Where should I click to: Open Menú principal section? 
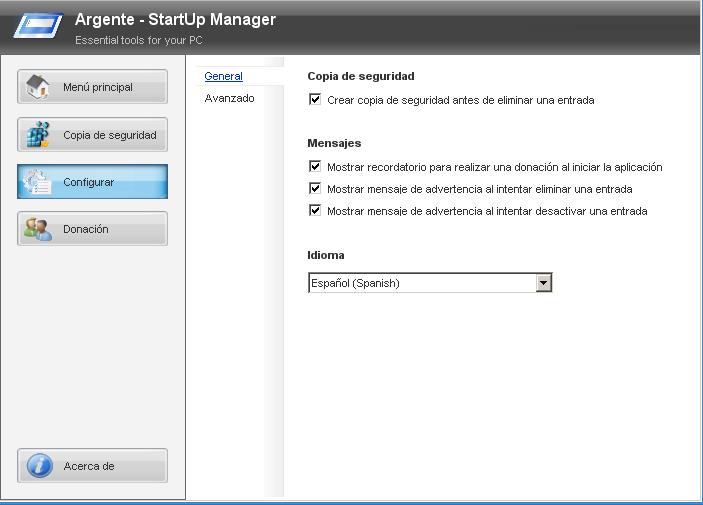(92, 87)
